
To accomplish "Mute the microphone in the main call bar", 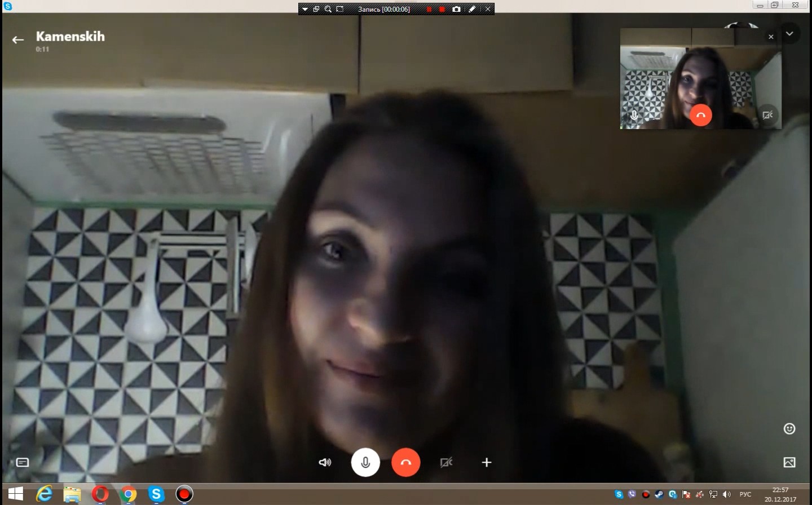I will point(365,462).
